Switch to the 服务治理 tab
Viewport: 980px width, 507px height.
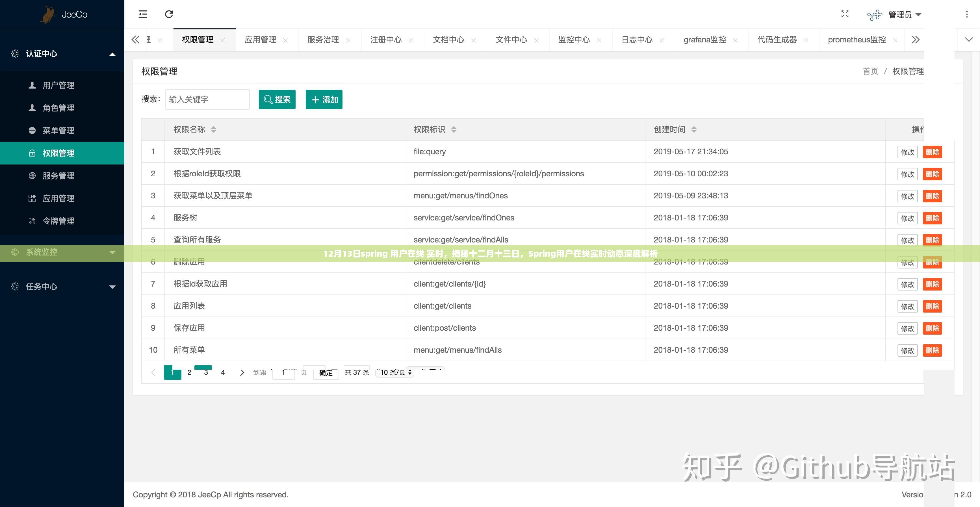323,40
